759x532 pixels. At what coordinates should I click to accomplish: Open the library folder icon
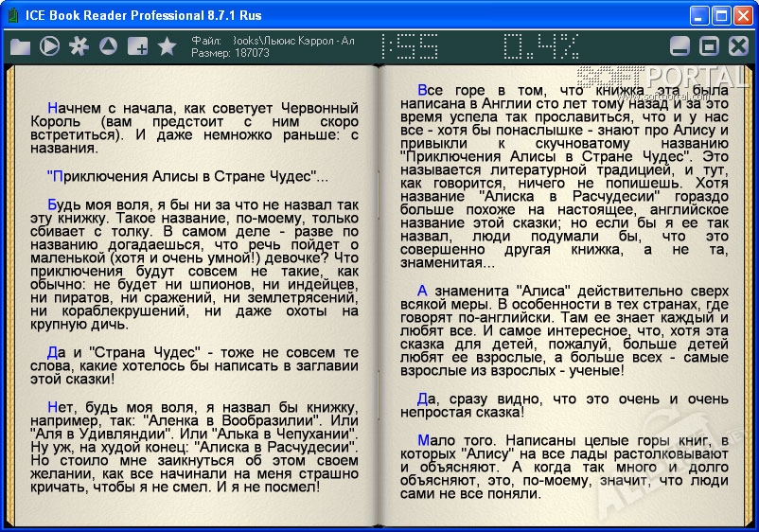click(x=21, y=45)
